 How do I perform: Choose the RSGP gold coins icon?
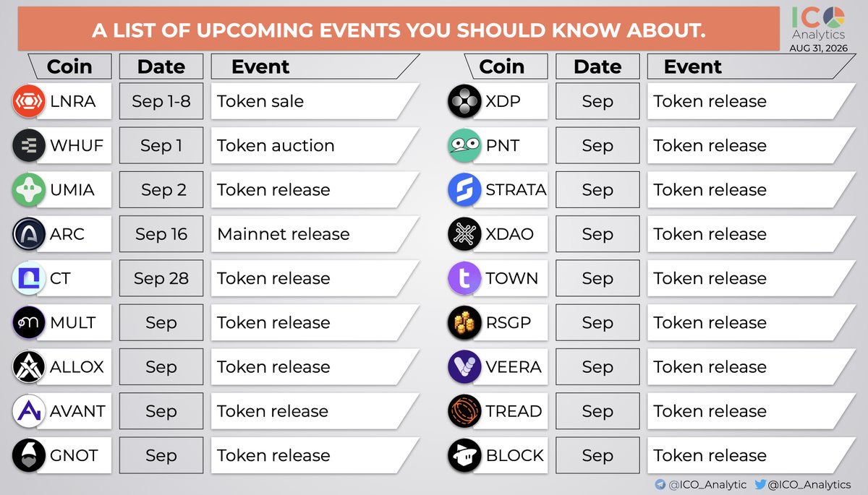tap(464, 323)
